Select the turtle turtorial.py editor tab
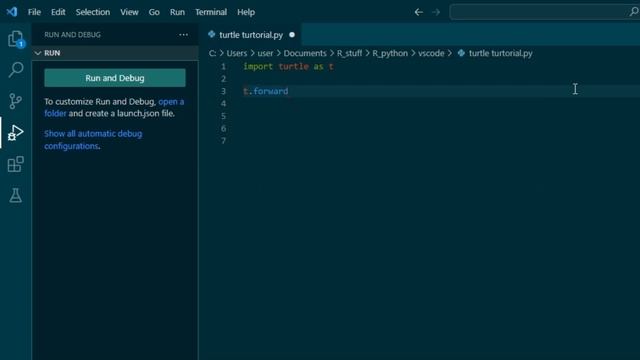The image size is (640, 360). (x=251, y=35)
